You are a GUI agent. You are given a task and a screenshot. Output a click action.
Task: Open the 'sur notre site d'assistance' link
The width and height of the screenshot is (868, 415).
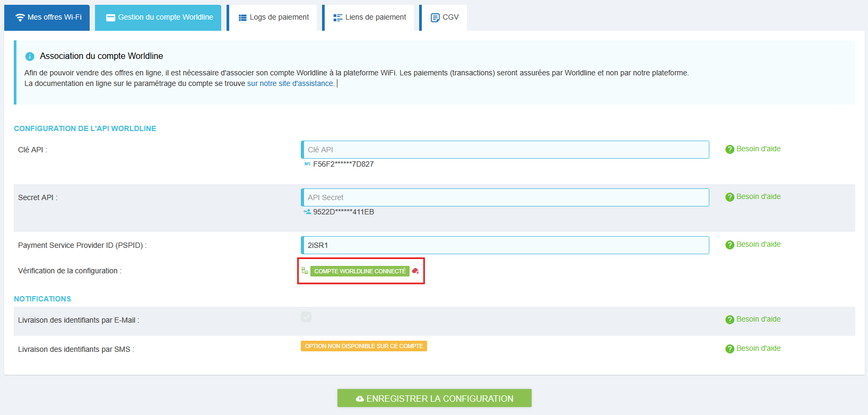coord(290,83)
